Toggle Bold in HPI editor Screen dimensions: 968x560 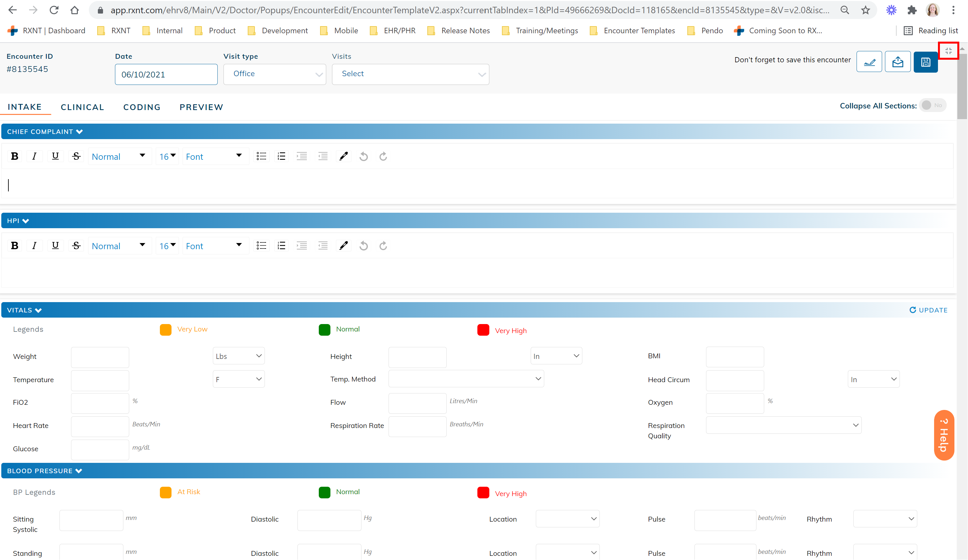click(x=15, y=246)
